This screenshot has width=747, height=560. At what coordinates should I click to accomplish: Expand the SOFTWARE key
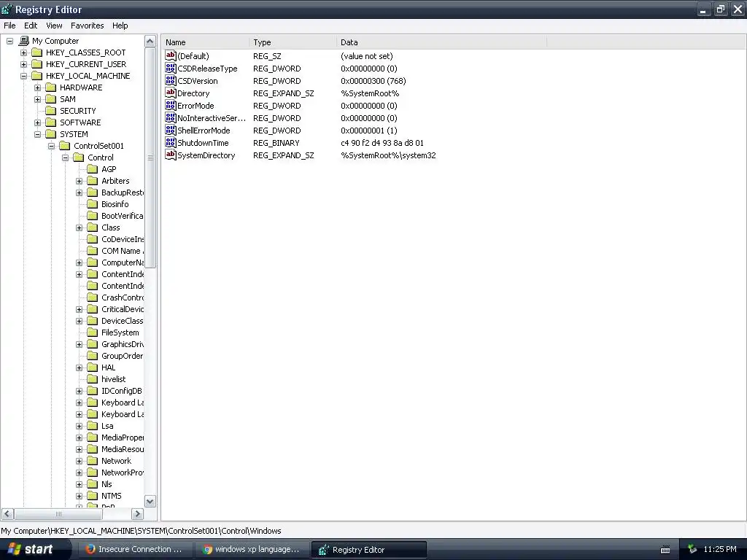click(37, 122)
